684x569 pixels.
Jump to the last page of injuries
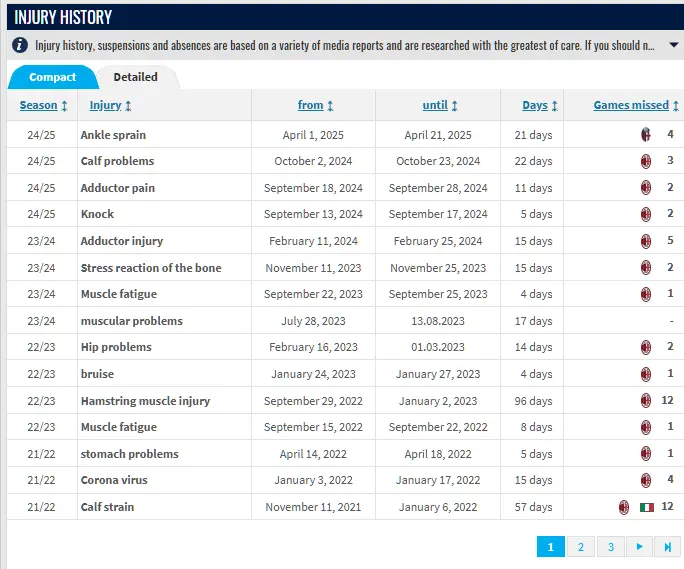667,547
